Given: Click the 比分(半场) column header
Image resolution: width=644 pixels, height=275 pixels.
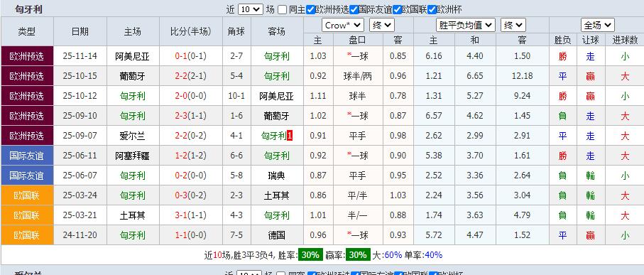Looking at the screenshot, I should coord(190,31).
